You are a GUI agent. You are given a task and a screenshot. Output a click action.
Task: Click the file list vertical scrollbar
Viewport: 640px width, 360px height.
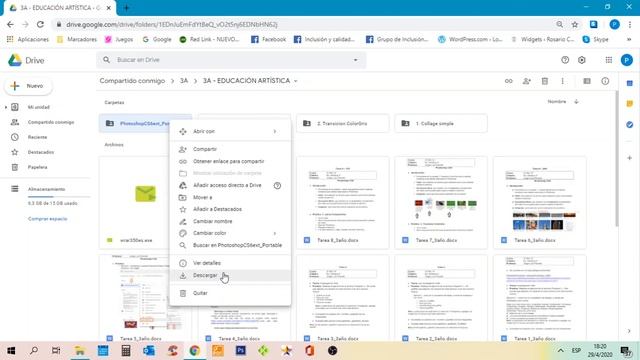(x=617, y=159)
